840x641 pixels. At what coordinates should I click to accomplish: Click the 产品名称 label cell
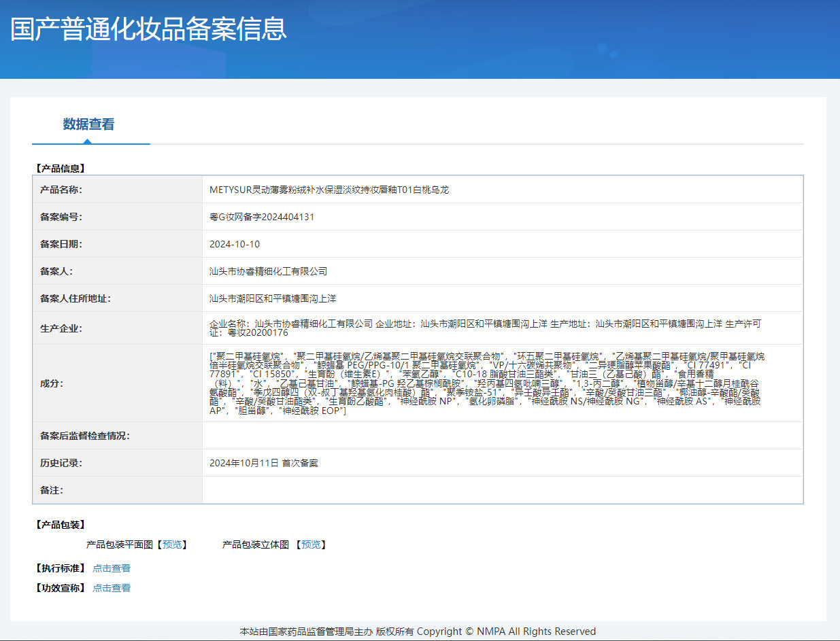coord(118,190)
